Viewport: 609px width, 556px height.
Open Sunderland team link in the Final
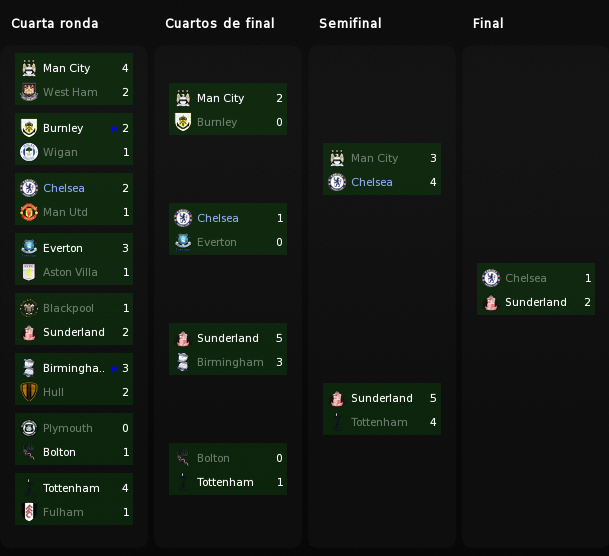[x=536, y=302]
